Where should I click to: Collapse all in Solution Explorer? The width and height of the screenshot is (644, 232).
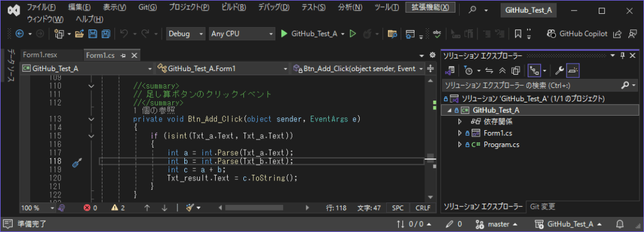tap(502, 71)
